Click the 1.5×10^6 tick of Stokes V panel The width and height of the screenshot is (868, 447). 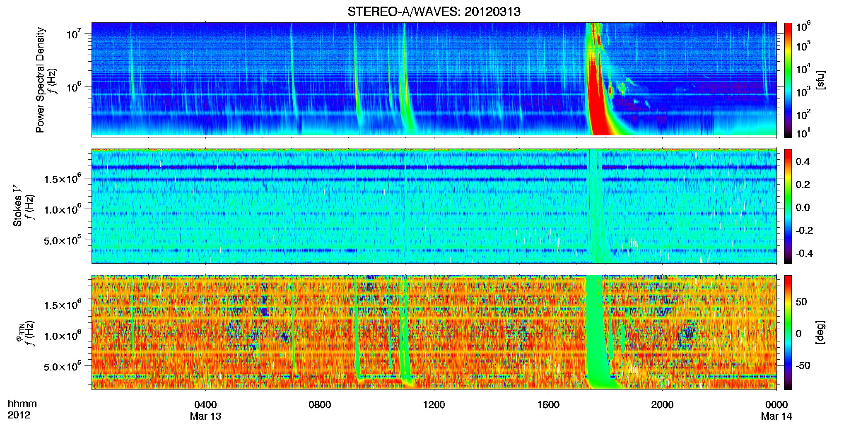[63, 179]
